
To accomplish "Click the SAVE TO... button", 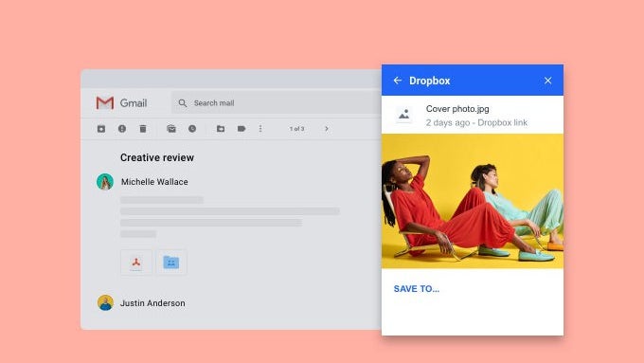I will 417,288.
